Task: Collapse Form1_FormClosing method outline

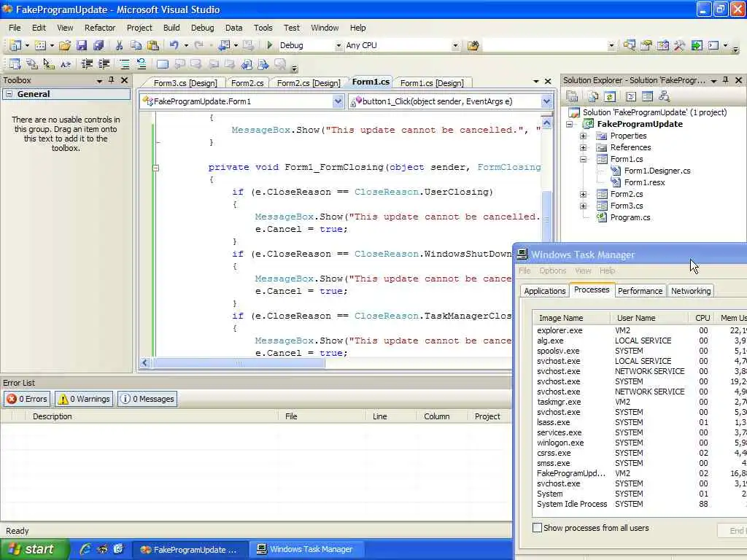Action: 156,168
